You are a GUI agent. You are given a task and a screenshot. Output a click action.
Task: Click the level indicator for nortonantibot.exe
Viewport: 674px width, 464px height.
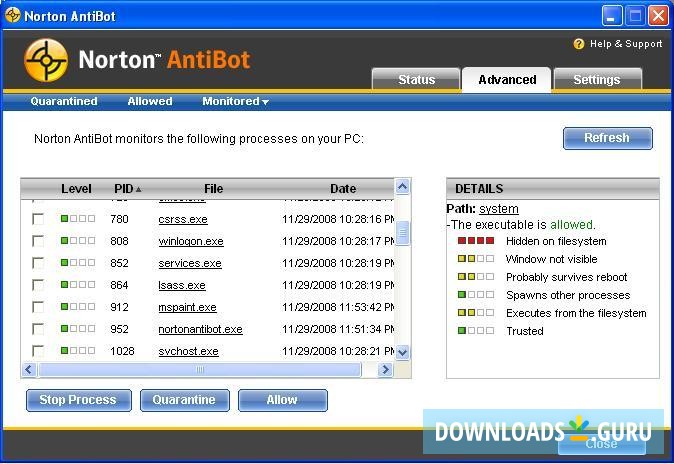pyautogui.click(x=78, y=329)
